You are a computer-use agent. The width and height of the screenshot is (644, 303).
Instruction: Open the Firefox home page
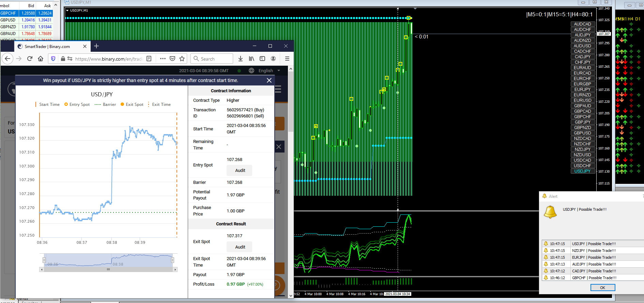point(41,59)
